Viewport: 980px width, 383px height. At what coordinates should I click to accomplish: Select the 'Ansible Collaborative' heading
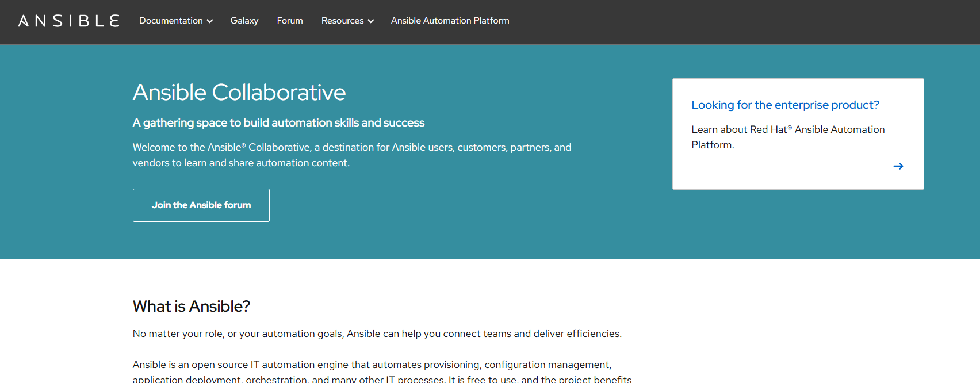coord(239,93)
